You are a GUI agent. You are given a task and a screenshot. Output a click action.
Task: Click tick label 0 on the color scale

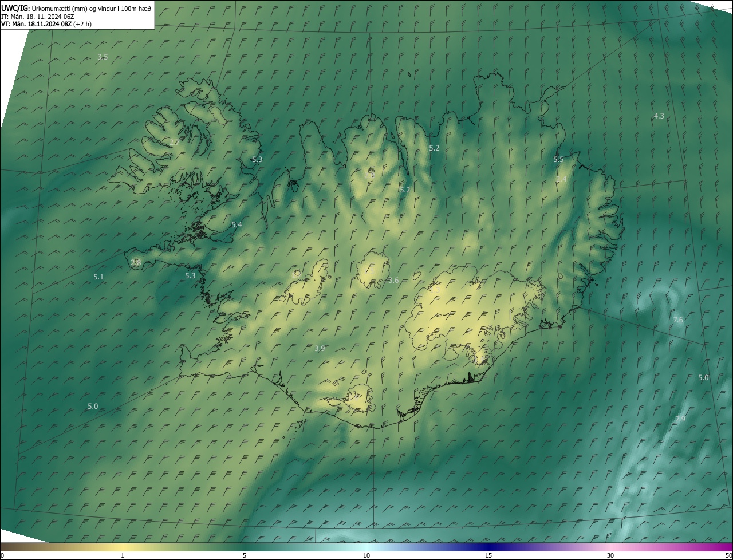[2, 555]
